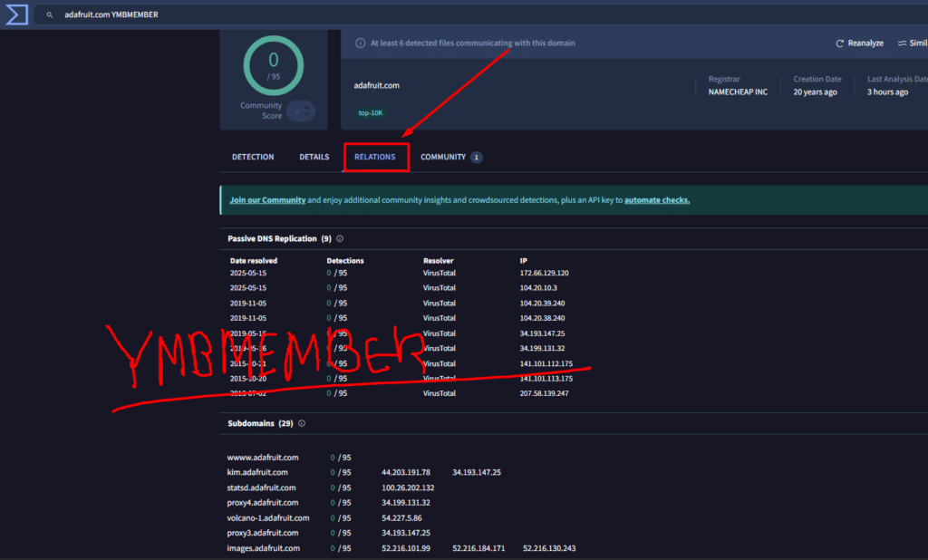Click the NAMECHEAP INC registrar value
Image resolution: width=928 pixels, height=560 pixels.
[x=738, y=92]
